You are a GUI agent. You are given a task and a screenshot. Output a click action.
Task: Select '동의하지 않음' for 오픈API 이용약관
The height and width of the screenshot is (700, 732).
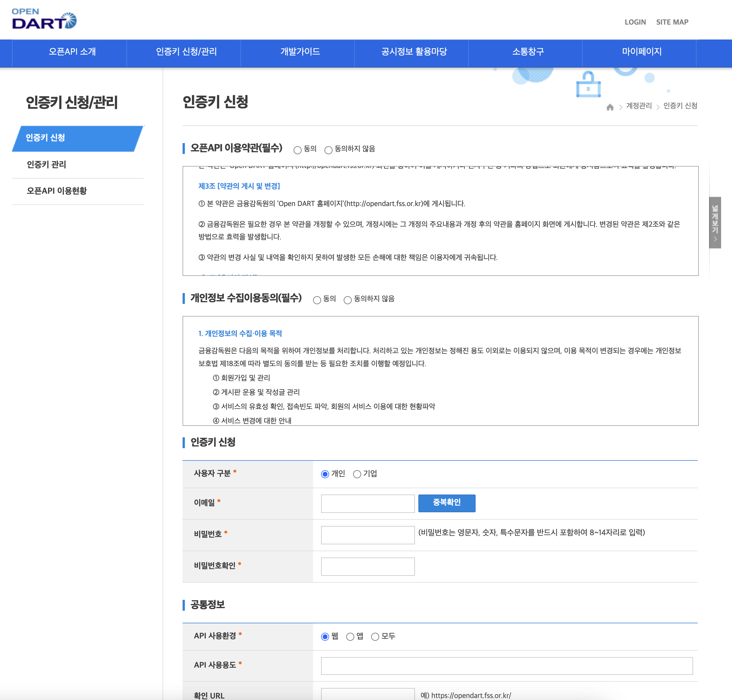[328, 150]
